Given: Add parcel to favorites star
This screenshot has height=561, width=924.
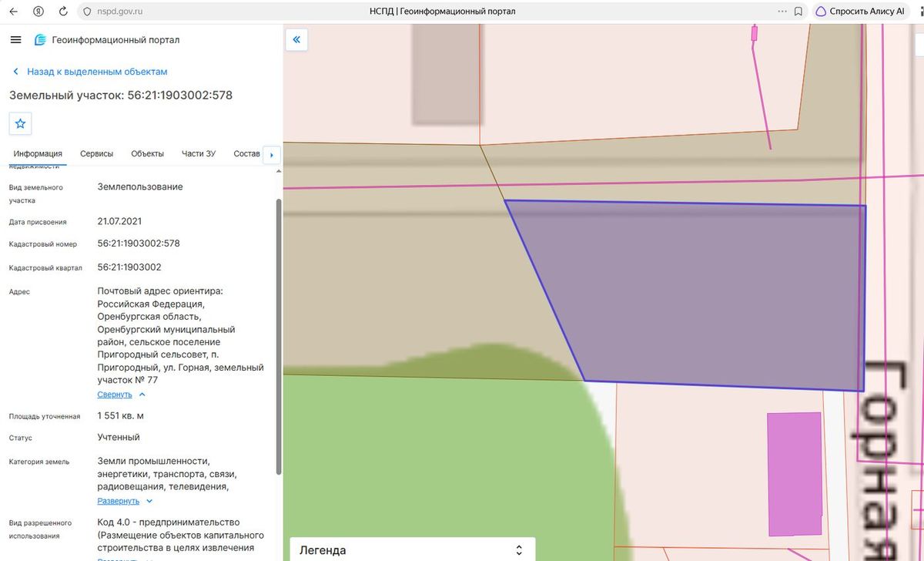Looking at the screenshot, I should pyautogui.click(x=21, y=123).
